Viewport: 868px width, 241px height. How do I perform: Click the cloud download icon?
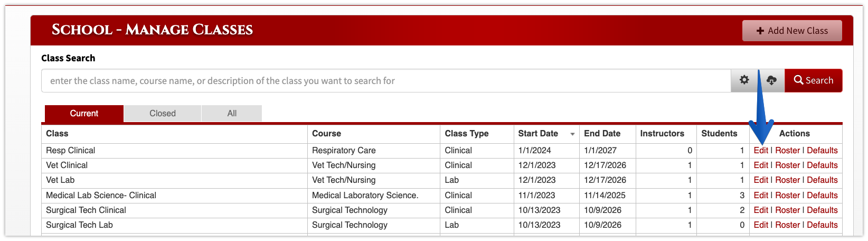coord(771,80)
